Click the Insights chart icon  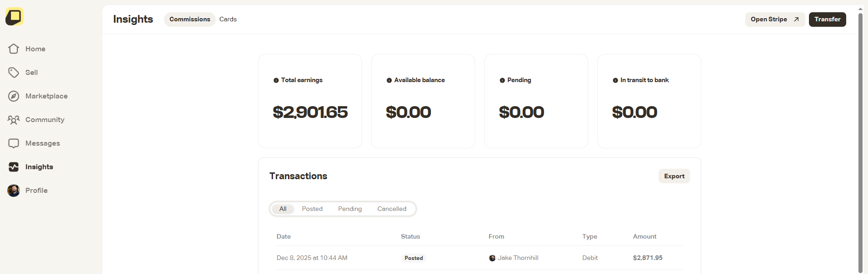13,167
